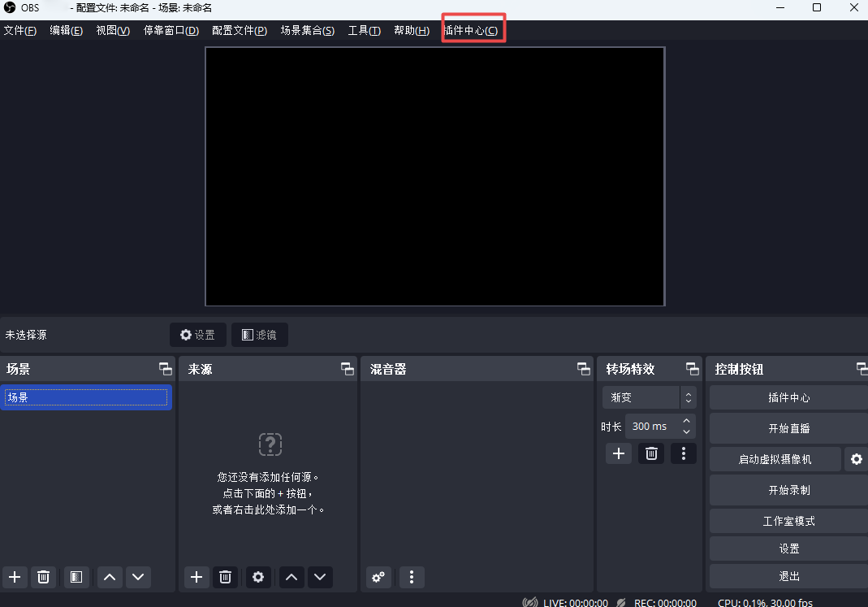Open the 插件中心(C) menu

pos(470,30)
